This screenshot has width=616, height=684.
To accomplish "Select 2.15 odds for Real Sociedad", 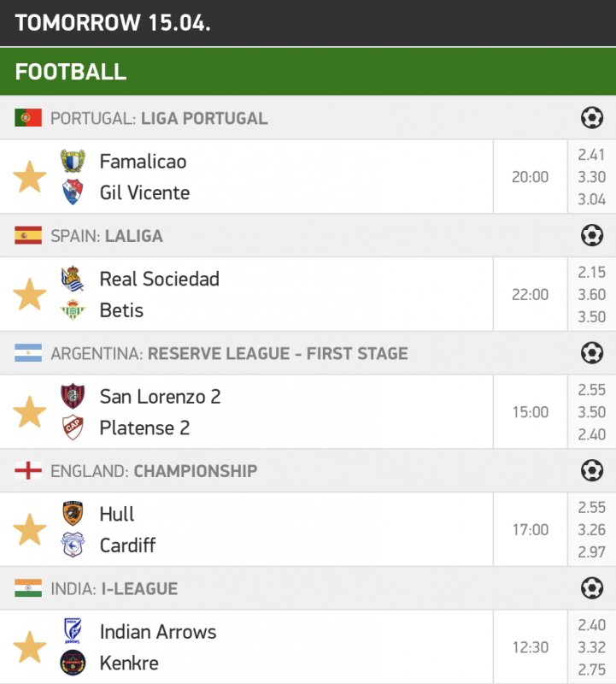I will point(591,273).
